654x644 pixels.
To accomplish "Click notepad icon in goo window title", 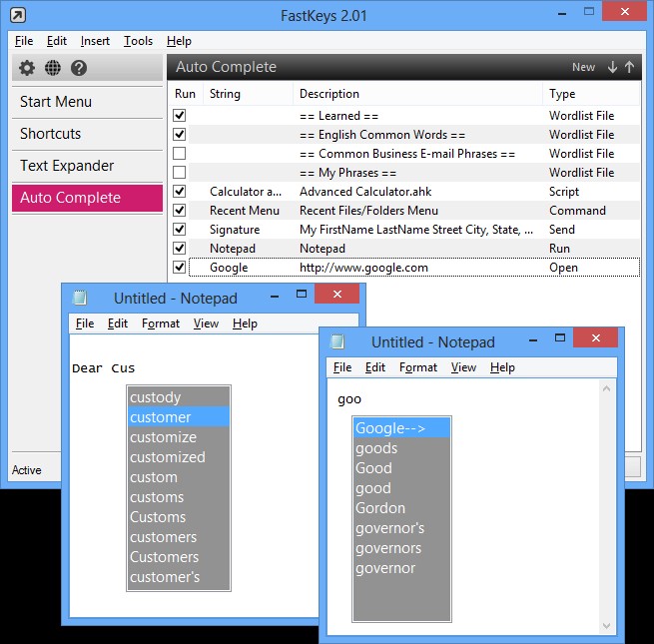I will click(x=337, y=341).
